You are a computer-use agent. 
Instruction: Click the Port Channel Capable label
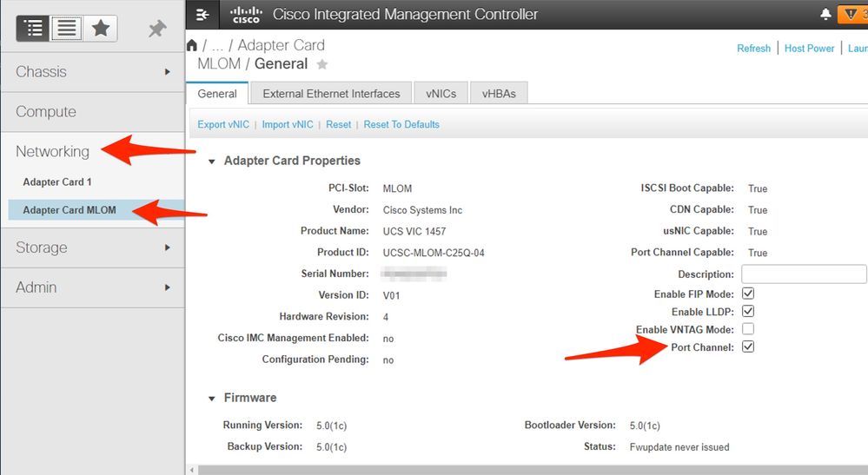click(x=683, y=252)
